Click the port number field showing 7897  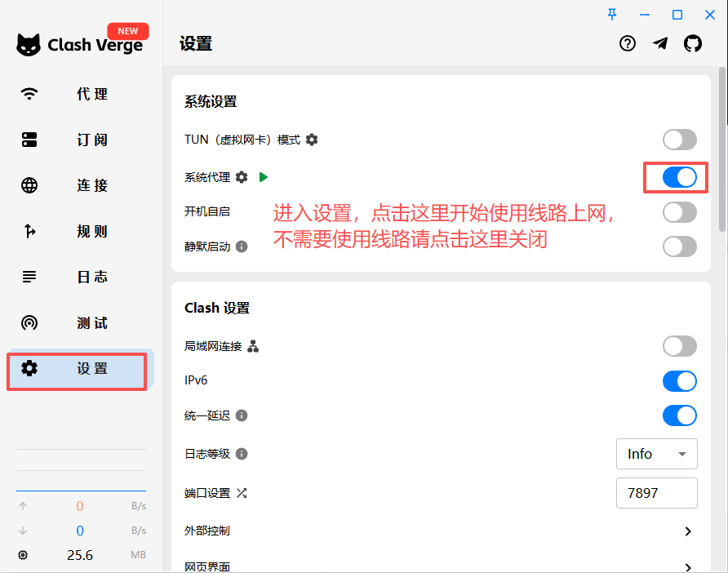[656, 493]
